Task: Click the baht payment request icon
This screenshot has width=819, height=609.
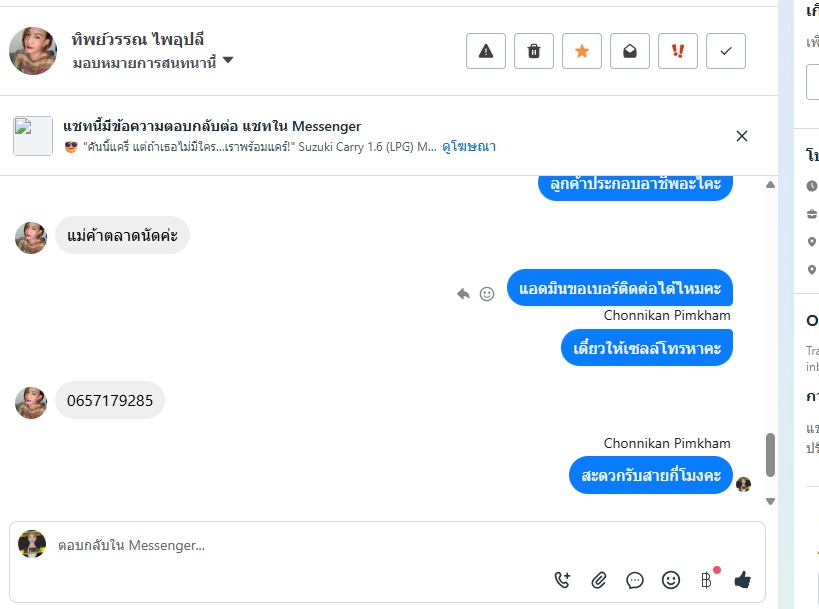Action: point(706,580)
